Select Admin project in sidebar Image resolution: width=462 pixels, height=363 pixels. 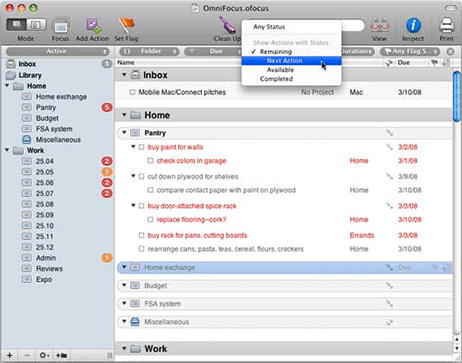pos(46,258)
